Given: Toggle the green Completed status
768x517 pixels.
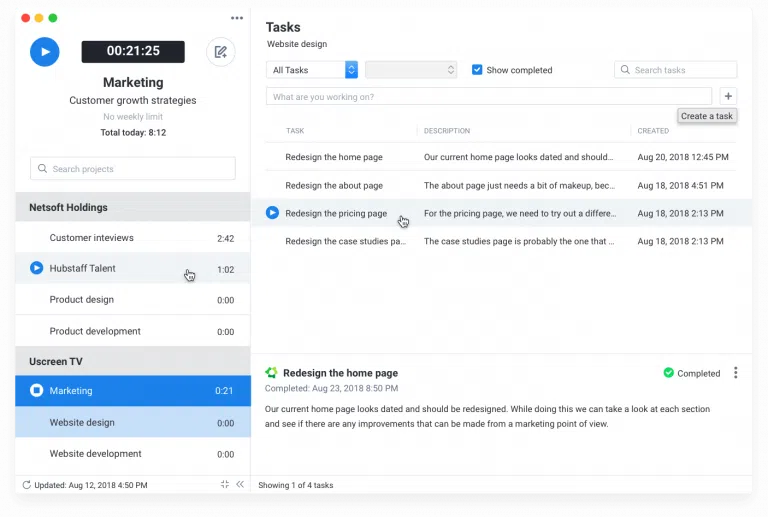Looking at the screenshot, I should coord(691,373).
